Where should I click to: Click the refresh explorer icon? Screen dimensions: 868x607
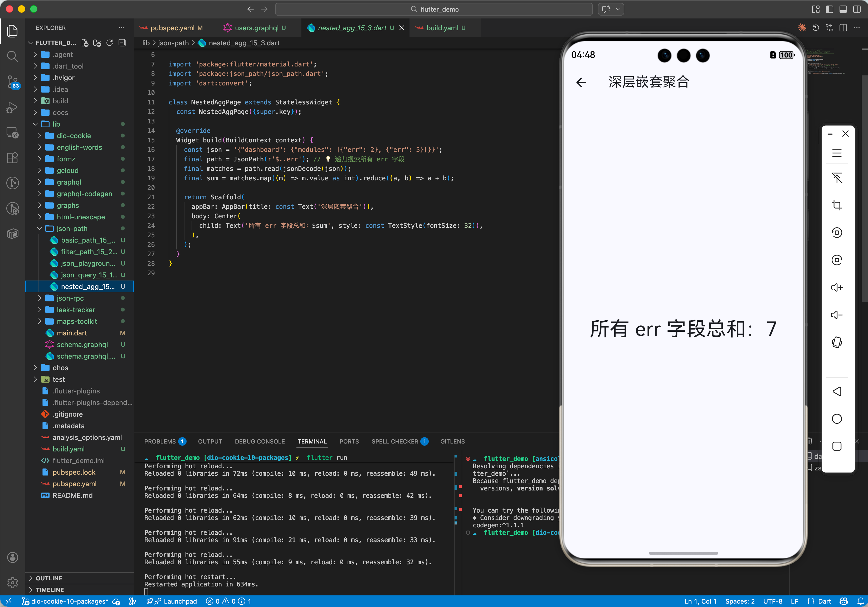(x=110, y=43)
